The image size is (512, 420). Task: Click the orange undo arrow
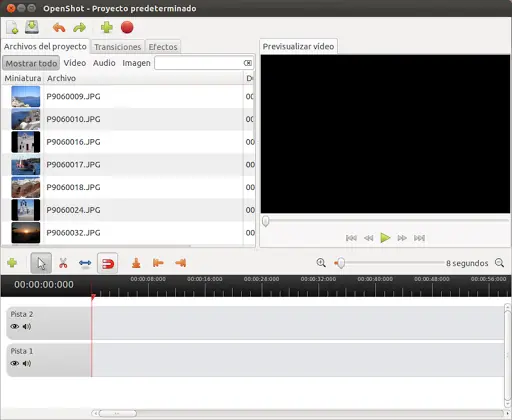click(59, 27)
